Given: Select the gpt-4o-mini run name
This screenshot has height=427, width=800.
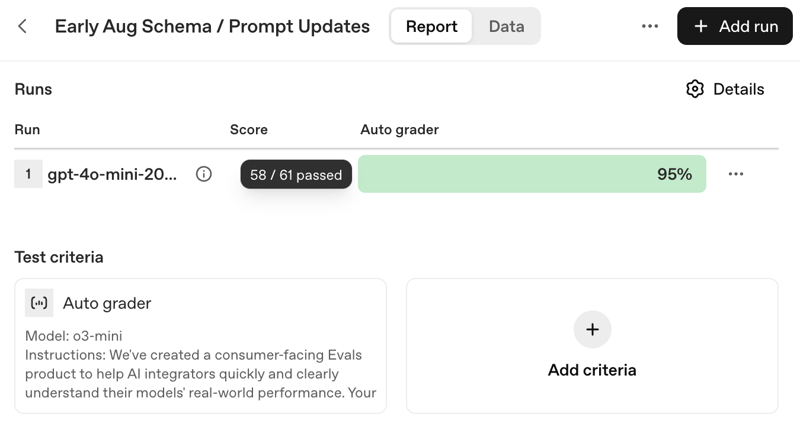Looking at the screenshot, I should pos(112,174).
